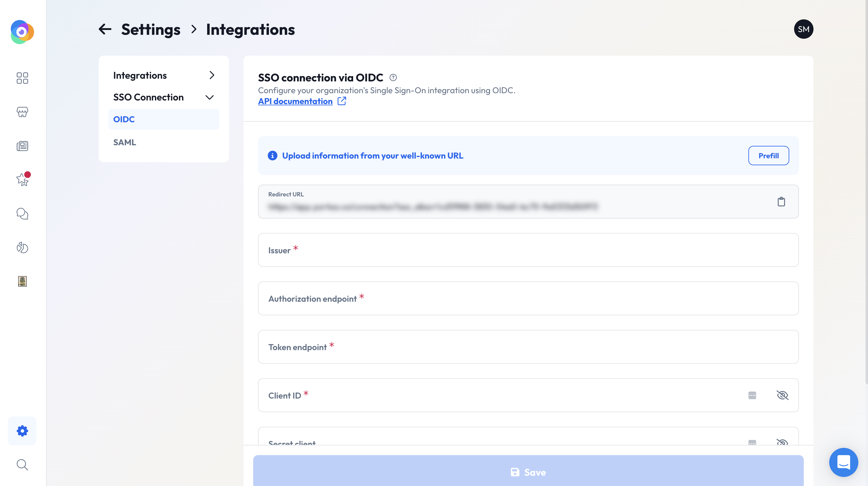Copy Redirect URL with clipboard icon
Image resolution: width=868 pixels, height=486 pixels.
781,202
